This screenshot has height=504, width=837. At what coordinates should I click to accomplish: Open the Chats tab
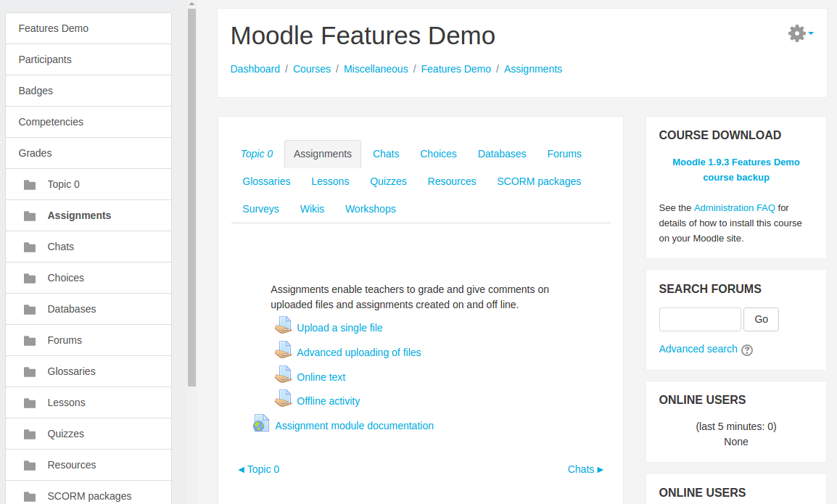(x=386, y=154)
